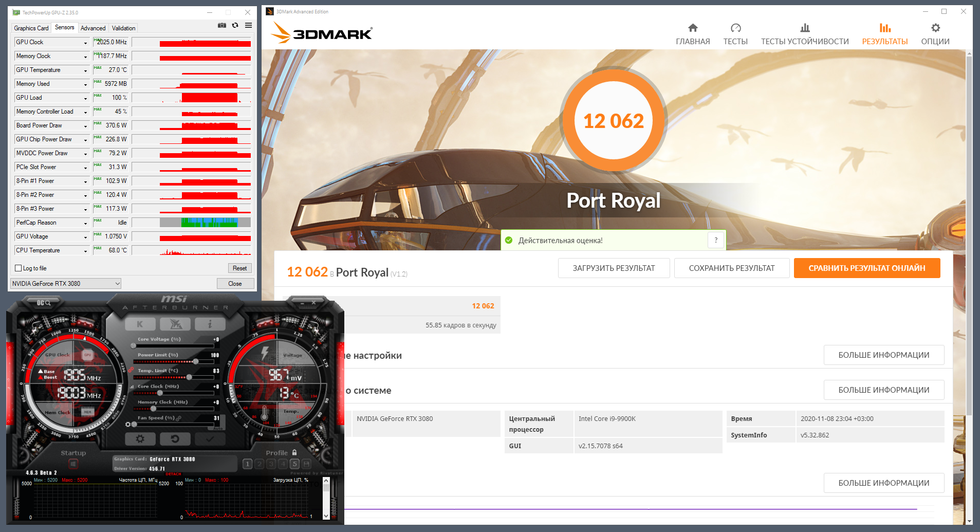
Task: Click the Afterburner Detach label
Action: click(x=174, y=474)
